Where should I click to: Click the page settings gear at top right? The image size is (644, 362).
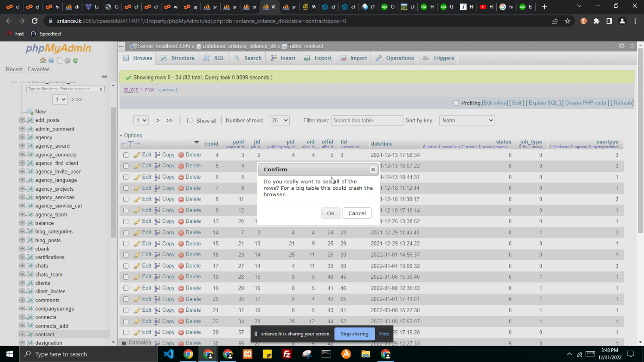coord(621,46)
